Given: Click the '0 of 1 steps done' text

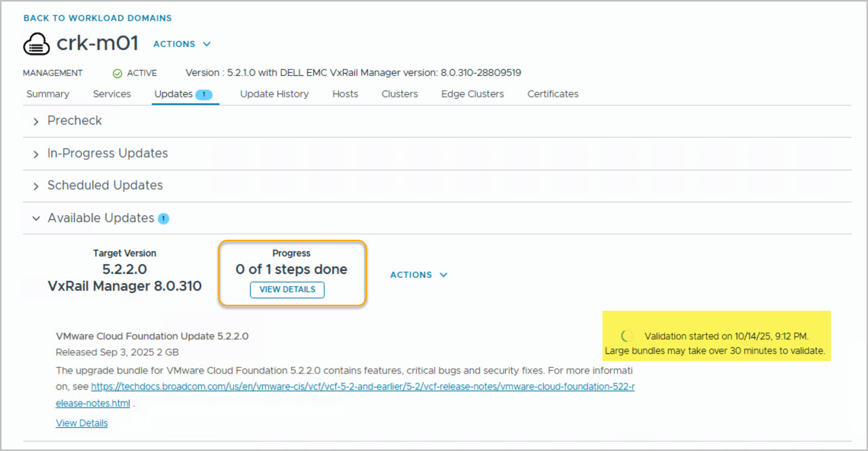Looking at the screenshot, I should [291, 269].
